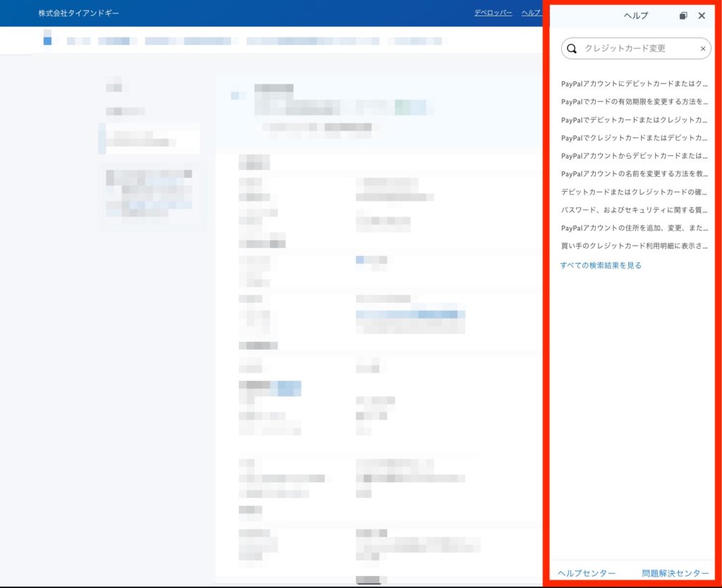The image size is (722, 588).
Task: Open result 買い手のクレジットカード利用明細に表示さ...
Action: tap(634, 245)
